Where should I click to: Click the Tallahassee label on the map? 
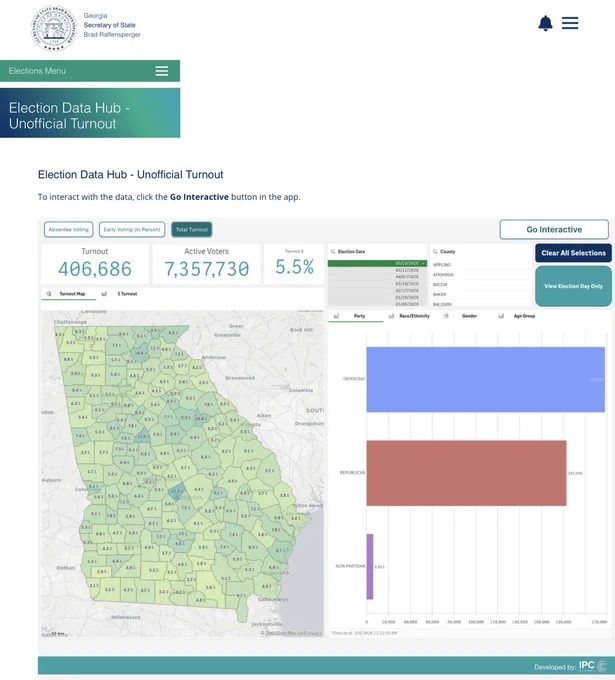coord(125,617)
